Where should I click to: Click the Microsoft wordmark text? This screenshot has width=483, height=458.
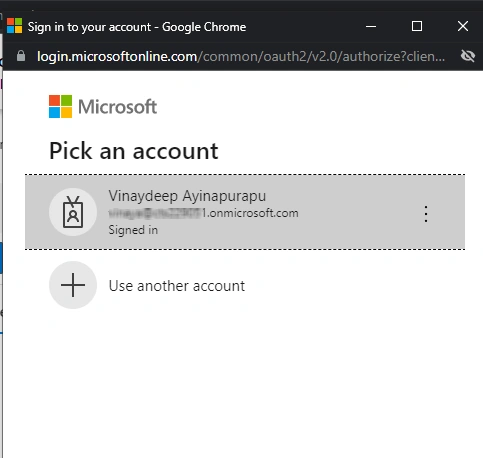[117, 107]
